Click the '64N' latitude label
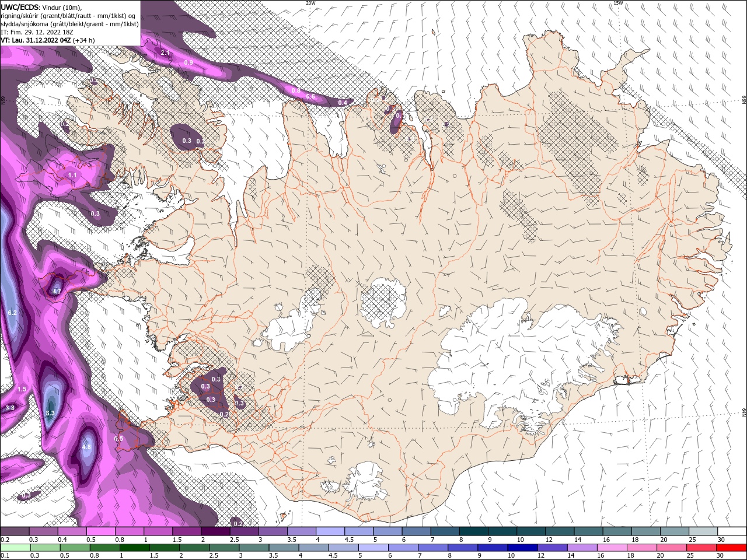This screenshot has height=560, width=747. point(744,412)
